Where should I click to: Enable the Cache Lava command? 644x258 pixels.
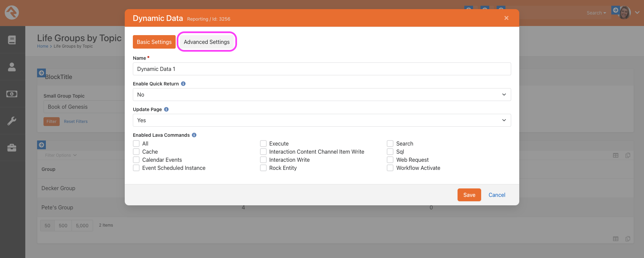[136, 152]
